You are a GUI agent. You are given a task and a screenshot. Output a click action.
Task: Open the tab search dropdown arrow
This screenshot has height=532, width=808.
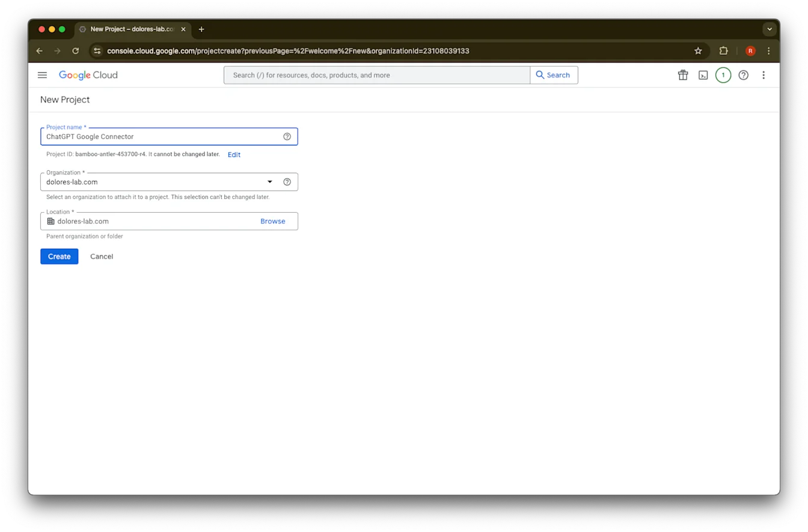coord(770,29)
